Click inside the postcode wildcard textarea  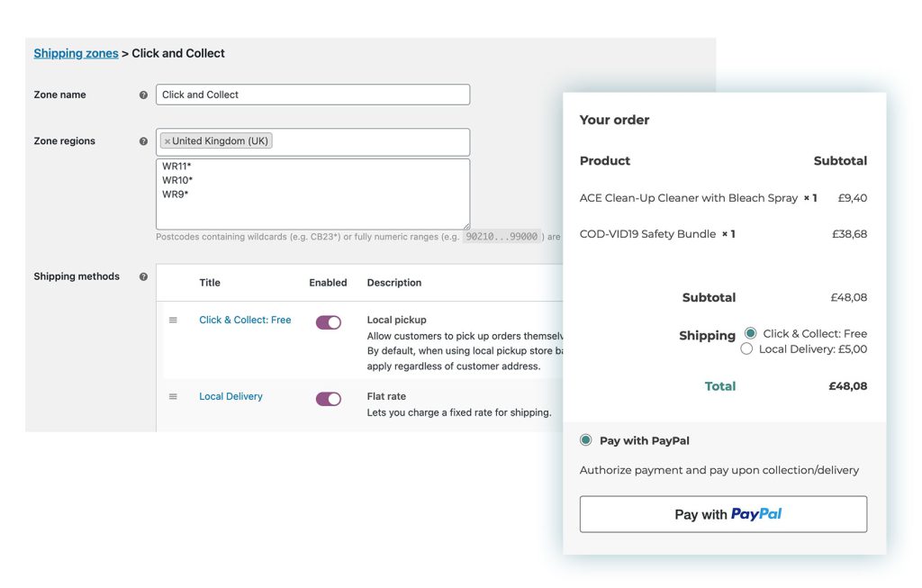[312, 193]
